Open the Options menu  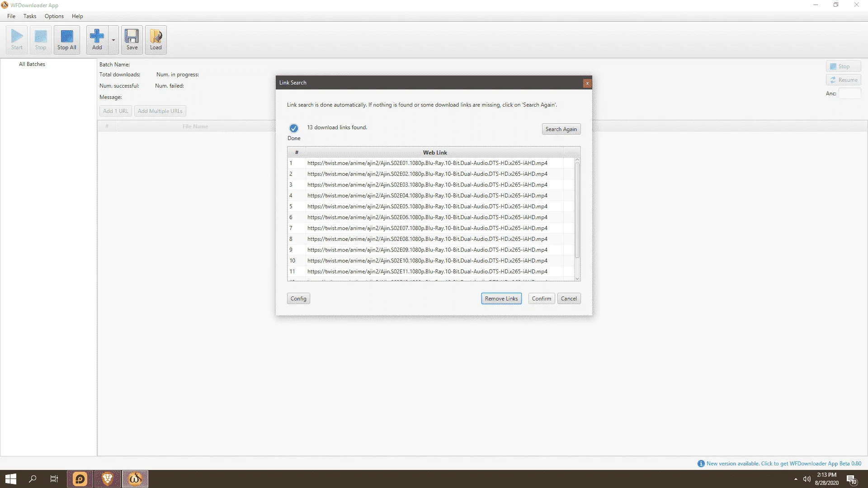coord(54,16)
